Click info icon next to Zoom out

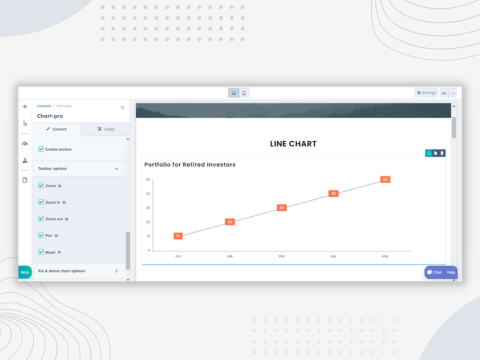click(67, 219)
